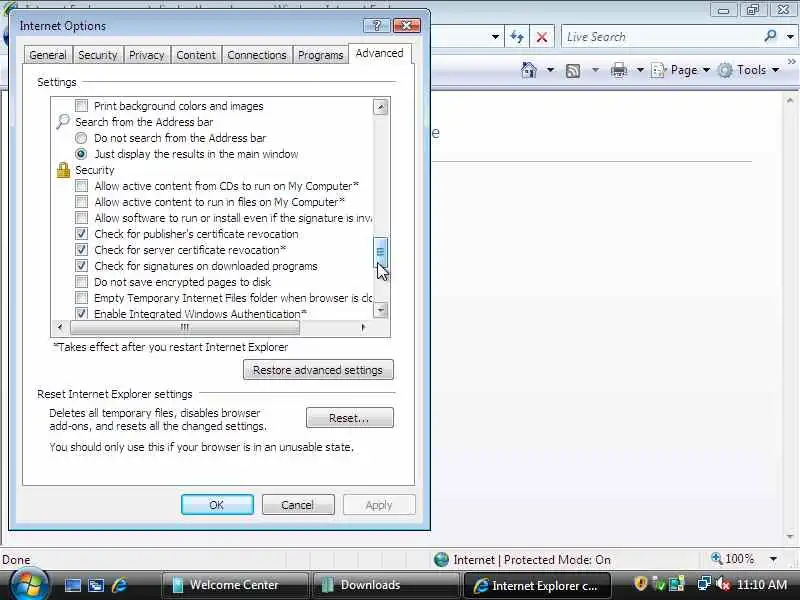Click the muted volume tray icon
The height and width of the screenshot is (600, 800).
(x=722, y=584)
